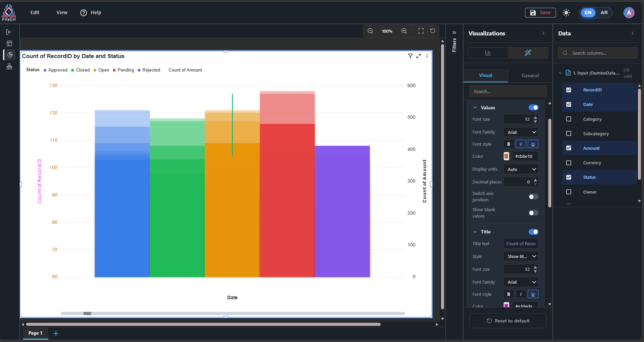This screenshot has height=342, width=644.
Task: Click the zoom out magnifier icon
Action: pyautogui.click(x=370, y=31)
